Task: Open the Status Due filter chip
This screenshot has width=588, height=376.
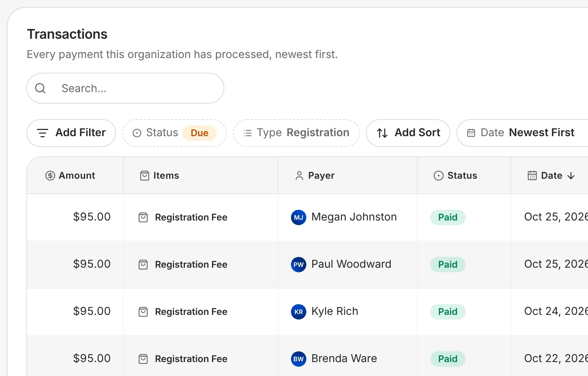Action: pos(174,133)
